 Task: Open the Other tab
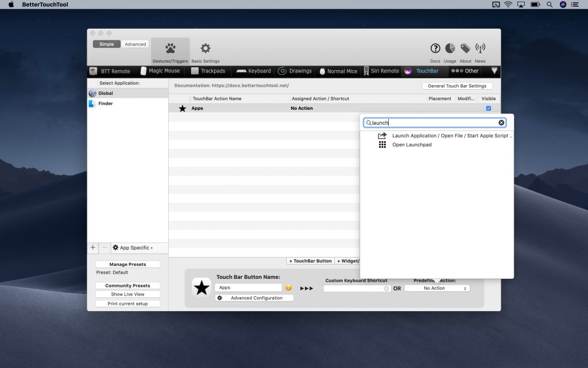click(465, 71)
